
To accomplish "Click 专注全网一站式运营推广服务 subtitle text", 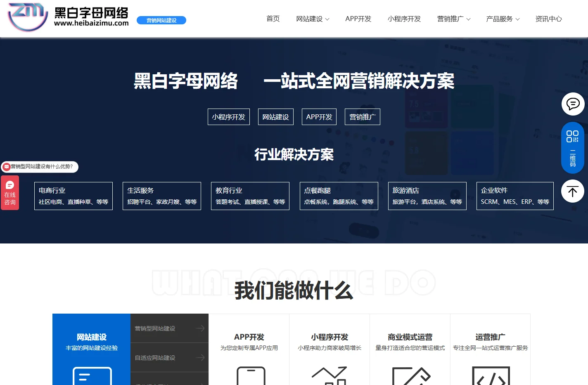I will tap(491, 348).
